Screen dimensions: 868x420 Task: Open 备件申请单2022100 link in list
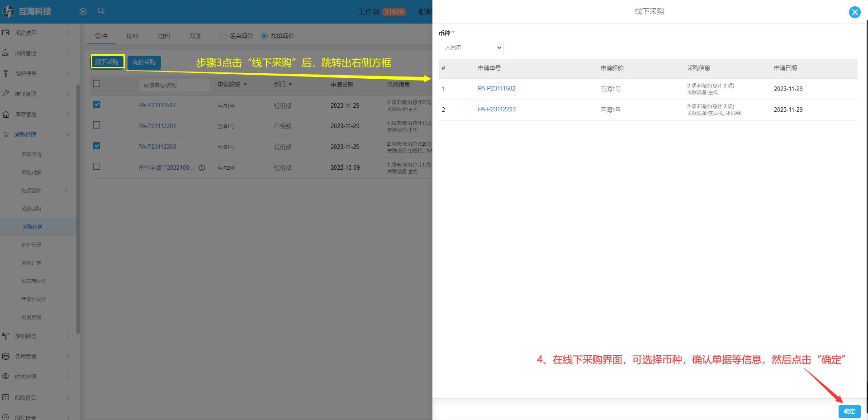coord(166,167)
